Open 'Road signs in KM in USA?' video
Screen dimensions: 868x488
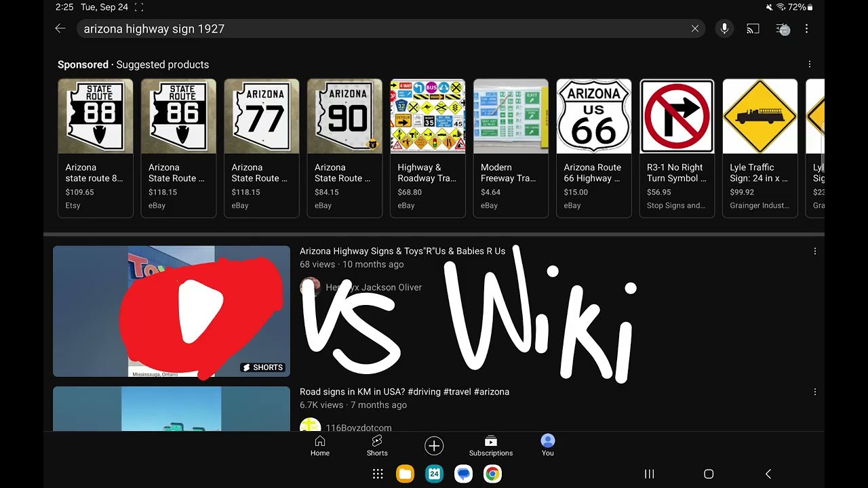[404, 392]
